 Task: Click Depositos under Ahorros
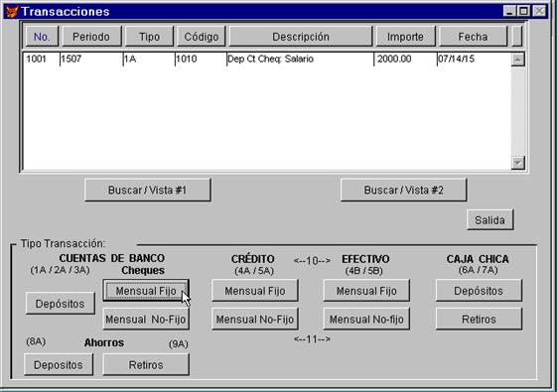point(59,364)
